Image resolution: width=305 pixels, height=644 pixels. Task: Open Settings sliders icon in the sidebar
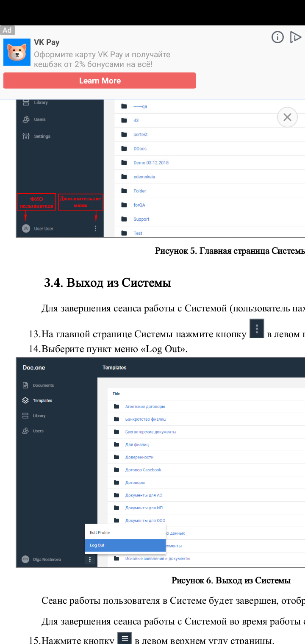point(26,136)
